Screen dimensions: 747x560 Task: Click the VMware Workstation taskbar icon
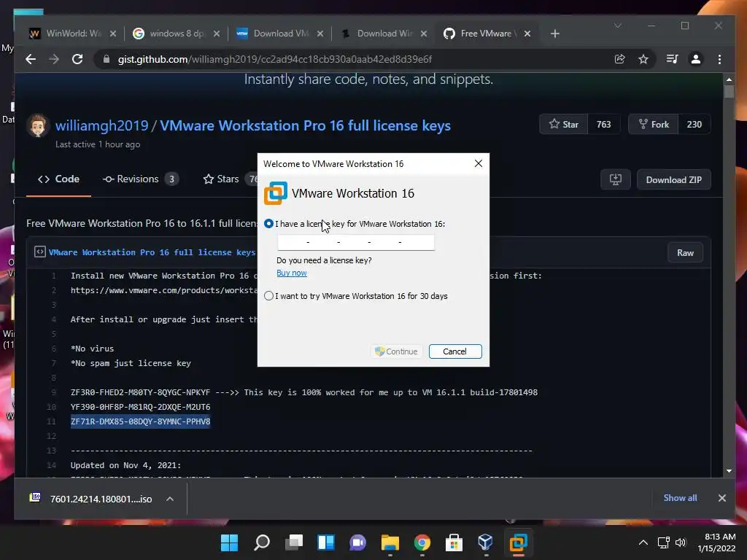click(518, 542)
